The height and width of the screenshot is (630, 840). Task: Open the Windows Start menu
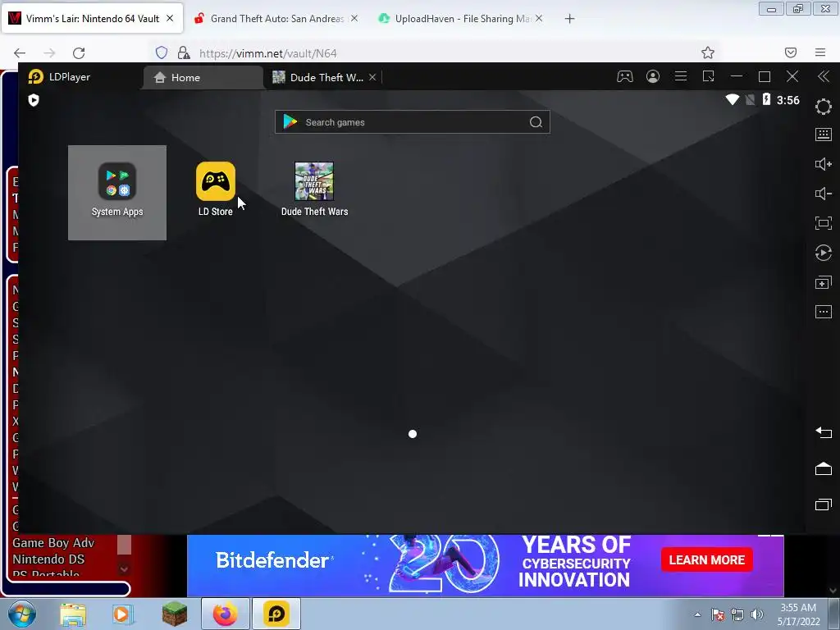pyautogui.click(x=21, y=614)
